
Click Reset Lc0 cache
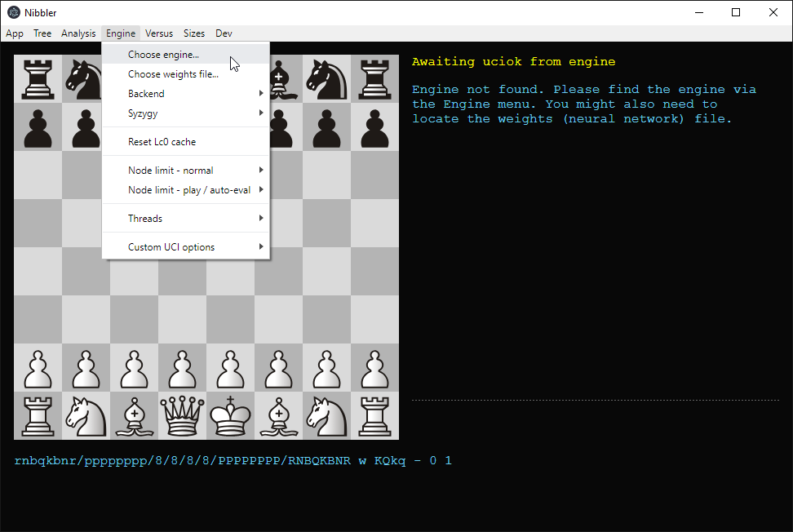(162, 142)
